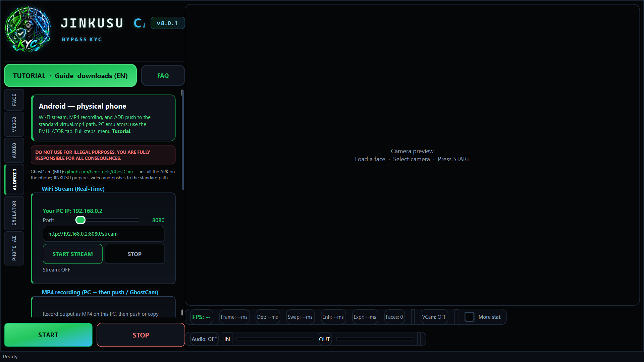Click the "Audio: OFF" indicator
Screen dimensions: 644x362
tap(204, 339)
